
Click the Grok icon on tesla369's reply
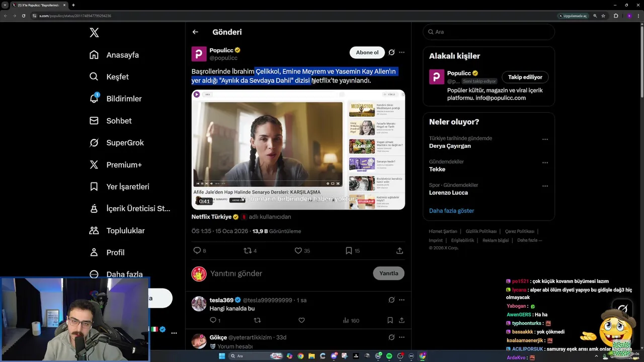pyautogui.click(x=391, y=300)
